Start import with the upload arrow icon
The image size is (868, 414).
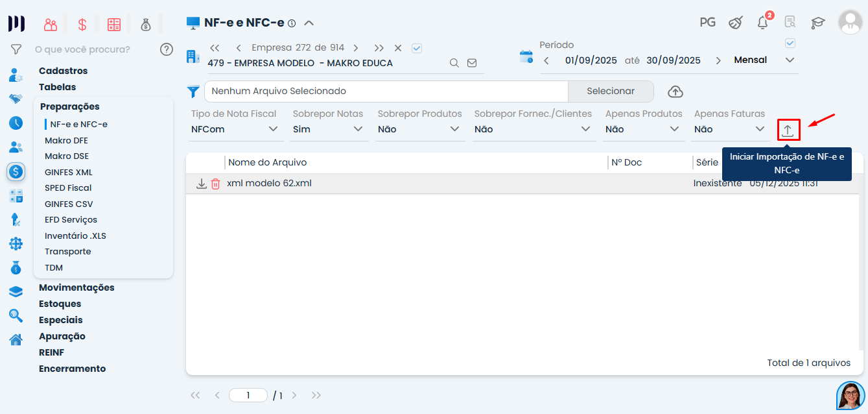tap(788, 130)
